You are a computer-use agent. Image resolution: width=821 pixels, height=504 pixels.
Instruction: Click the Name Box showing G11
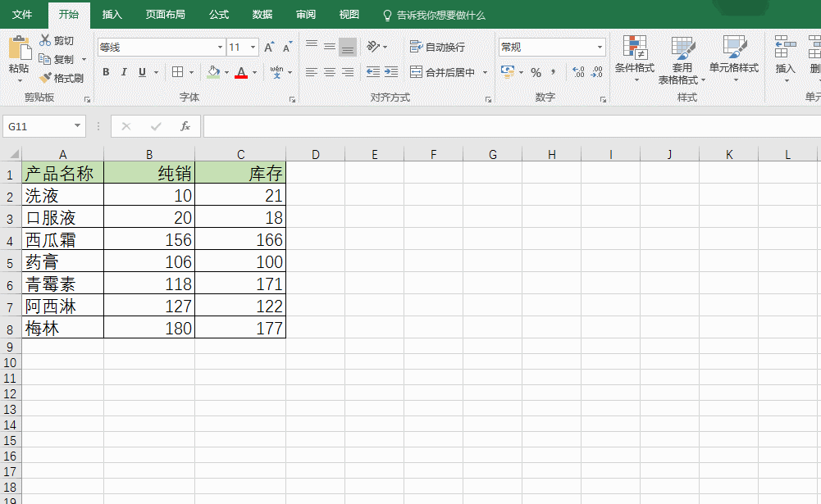tap(38, 127)
